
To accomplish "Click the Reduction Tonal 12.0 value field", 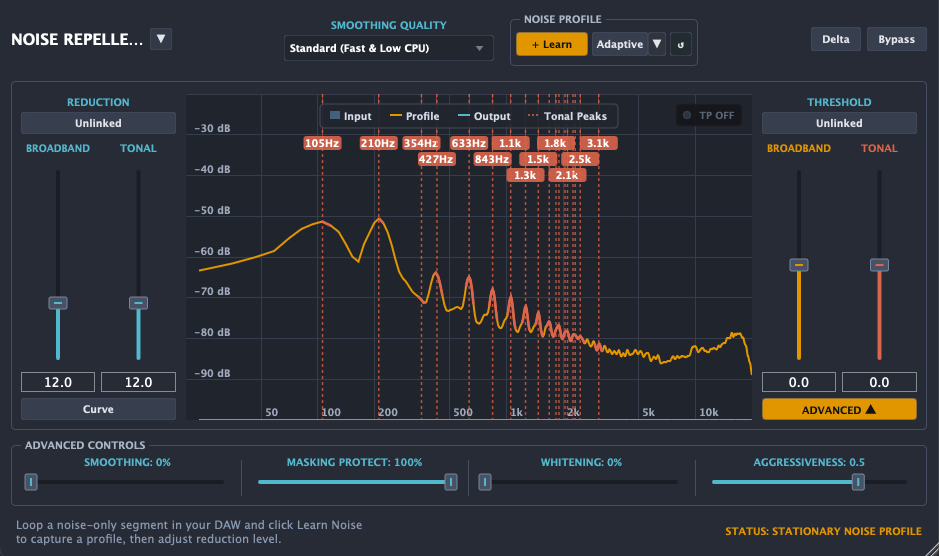I will tap(138, 382).
